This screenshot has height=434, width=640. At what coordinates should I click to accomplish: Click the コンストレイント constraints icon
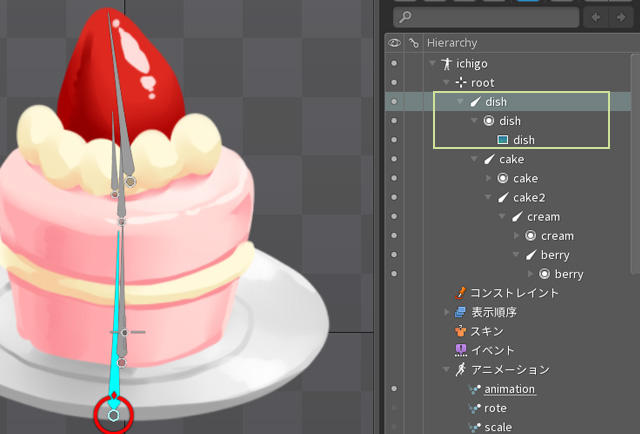(460, 293)
